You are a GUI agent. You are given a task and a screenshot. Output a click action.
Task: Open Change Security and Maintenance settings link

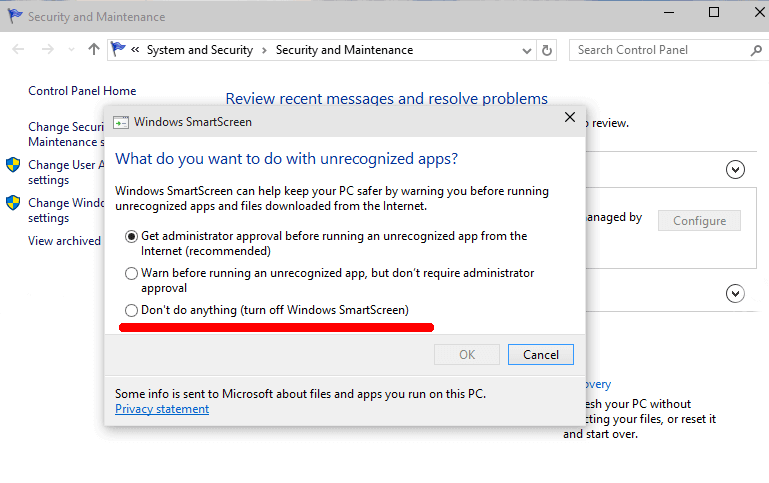tap(66, 134)
